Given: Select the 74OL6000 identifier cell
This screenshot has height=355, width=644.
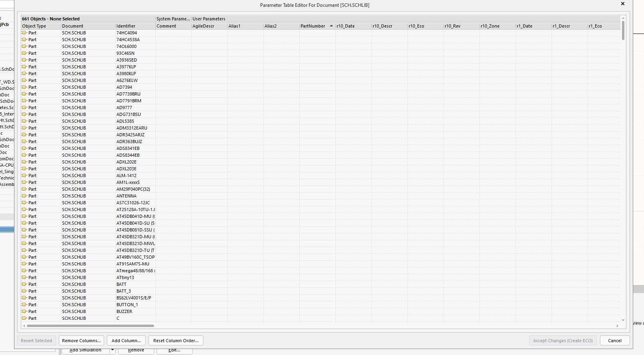Looking at the screenshot, I should (135, 46).
